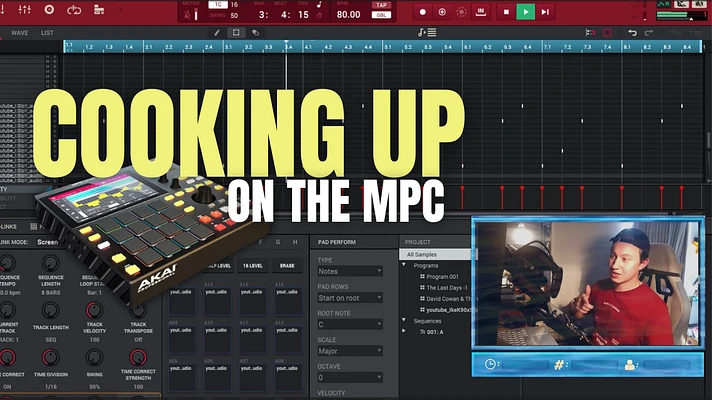Trigger pad A10
This screenshot has height=400, width=712.
point(217,339)
